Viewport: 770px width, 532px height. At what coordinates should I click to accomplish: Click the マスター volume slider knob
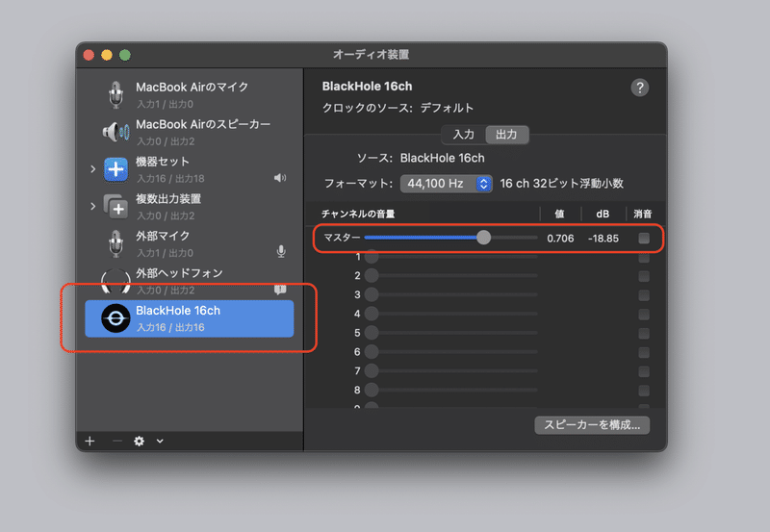point(483,238)
